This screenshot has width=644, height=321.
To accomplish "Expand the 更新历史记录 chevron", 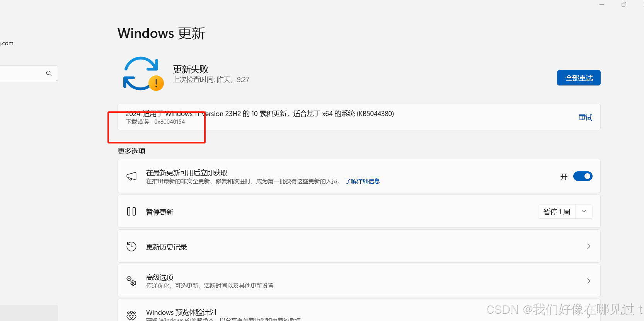I will (589, 246).
